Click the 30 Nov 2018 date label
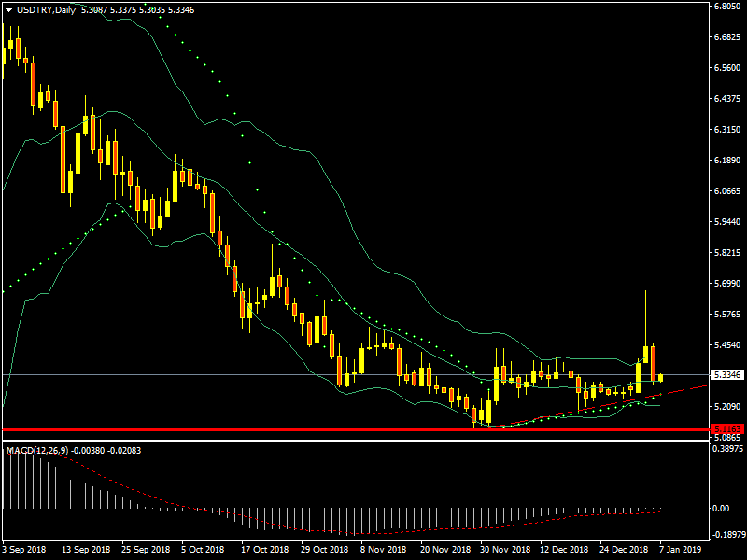The image size is (747, 560). click(x=503, y=549)
